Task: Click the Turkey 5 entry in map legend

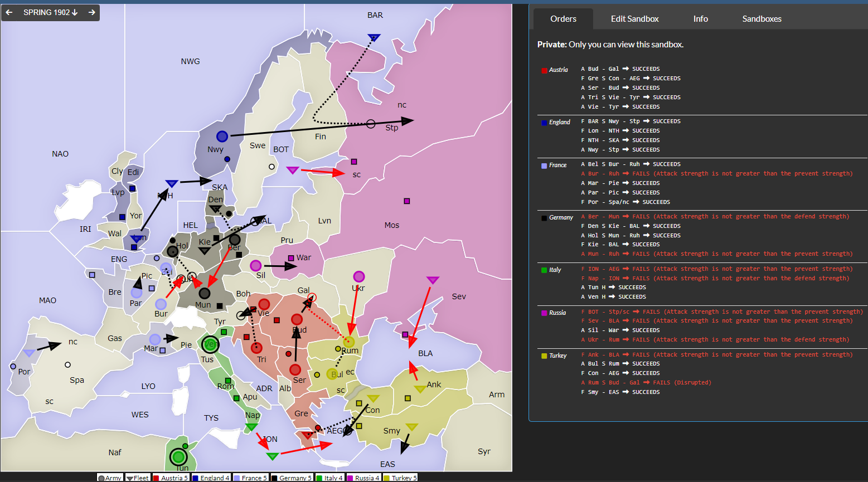Action: [x=400, y=478]
